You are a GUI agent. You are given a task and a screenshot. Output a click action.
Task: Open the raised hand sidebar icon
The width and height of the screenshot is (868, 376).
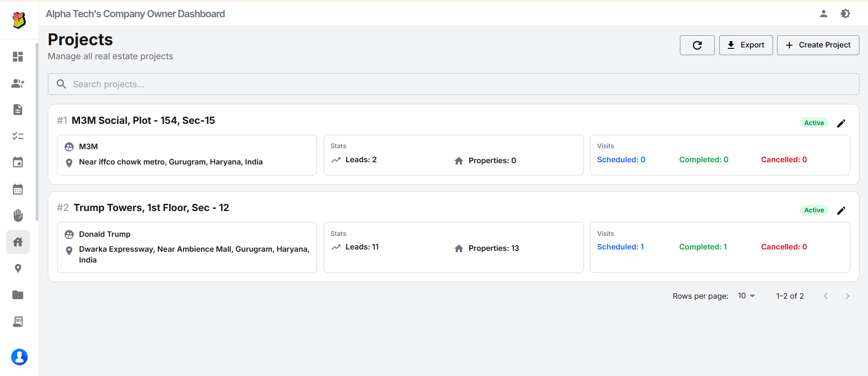[x=18, y=215]
